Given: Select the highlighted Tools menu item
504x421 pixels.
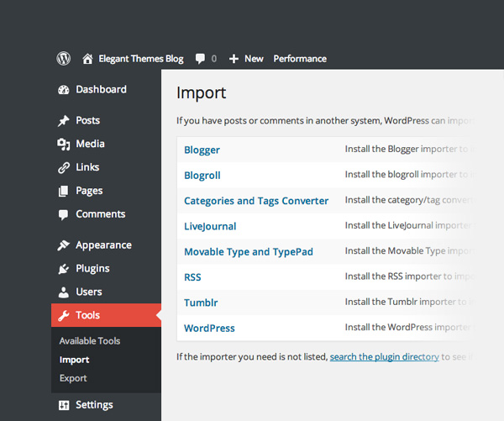Looking at the screenshot, I should tap(106, 315).
